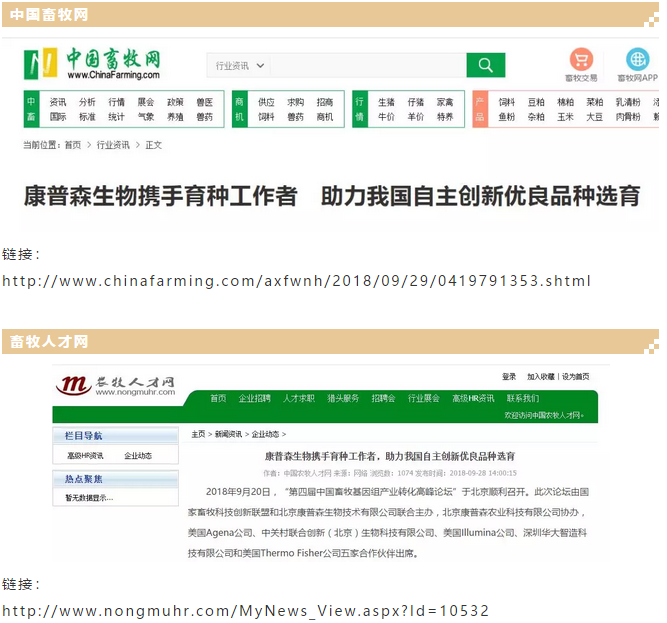Go to the 展会 nav item
Viewport: 667px width, 623px height.
[x=146, y=102]
